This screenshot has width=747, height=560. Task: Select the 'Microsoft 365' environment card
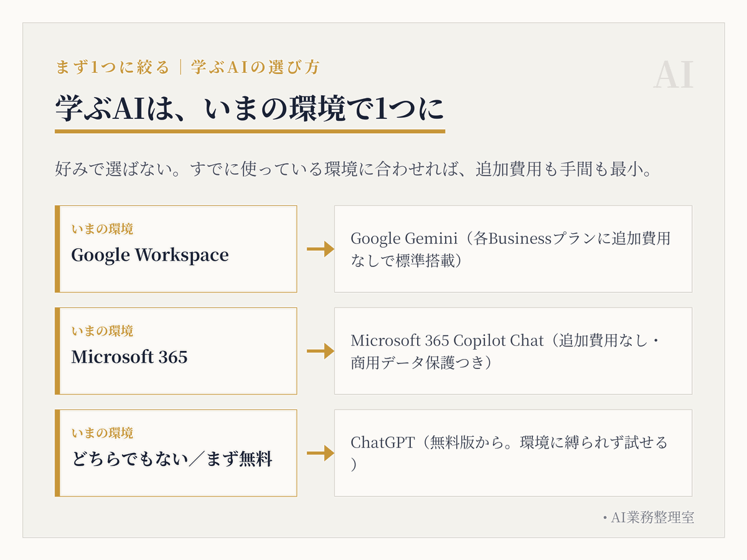(176, 351)
